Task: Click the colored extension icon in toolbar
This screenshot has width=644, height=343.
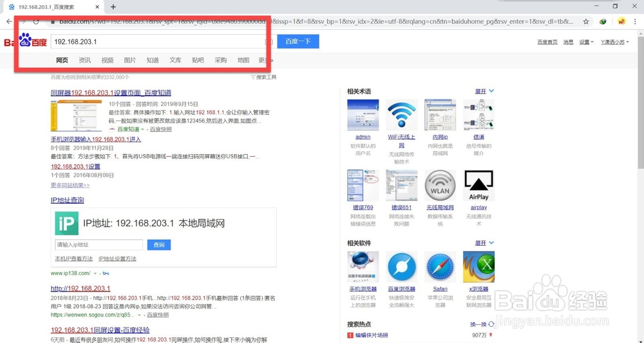Action: (x=603, y=22)
